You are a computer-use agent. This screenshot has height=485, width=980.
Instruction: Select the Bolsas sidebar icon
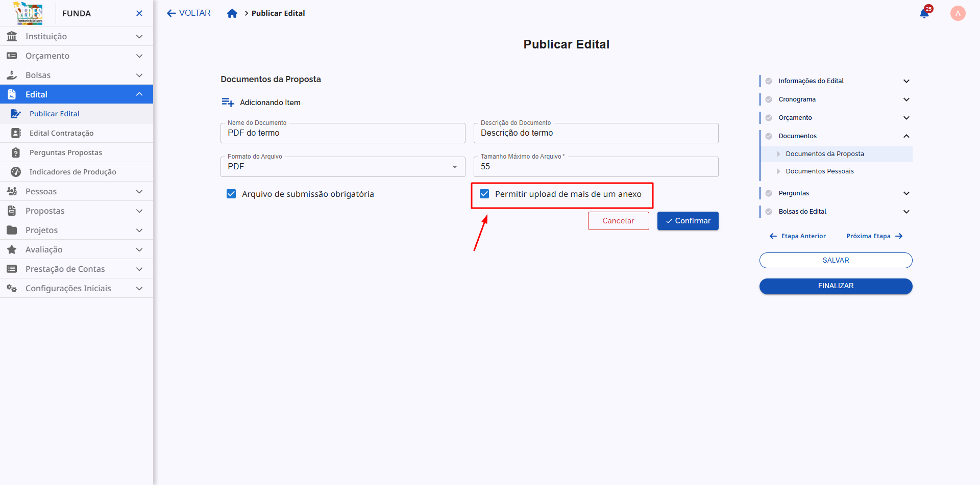[12, 75]
